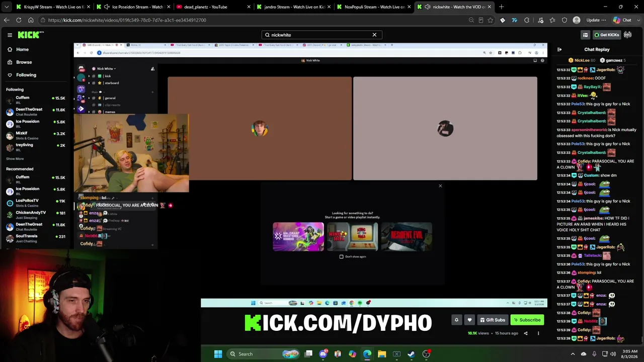Open the browser tab search dropdown

click(x=6, y=7)
